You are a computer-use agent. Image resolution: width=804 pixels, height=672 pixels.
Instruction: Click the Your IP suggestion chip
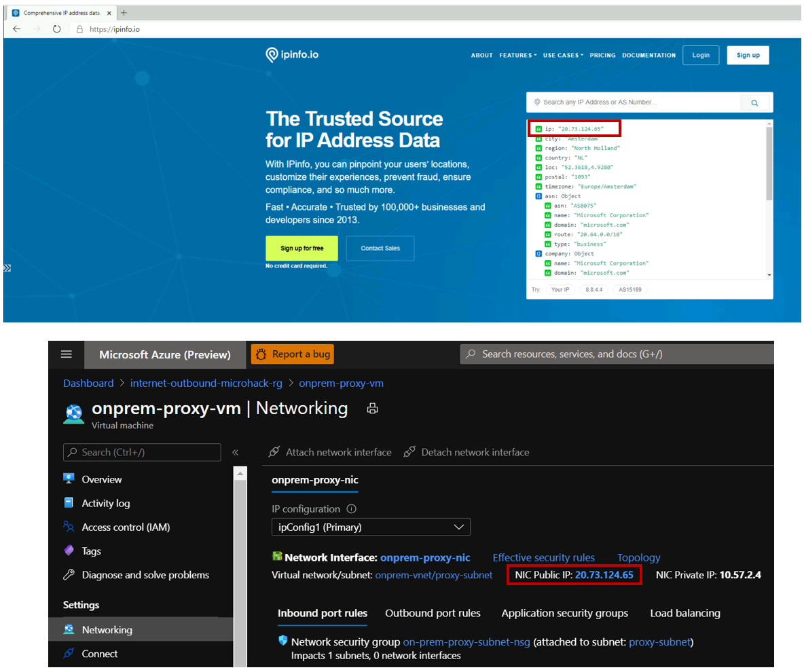tap(560, 290)
